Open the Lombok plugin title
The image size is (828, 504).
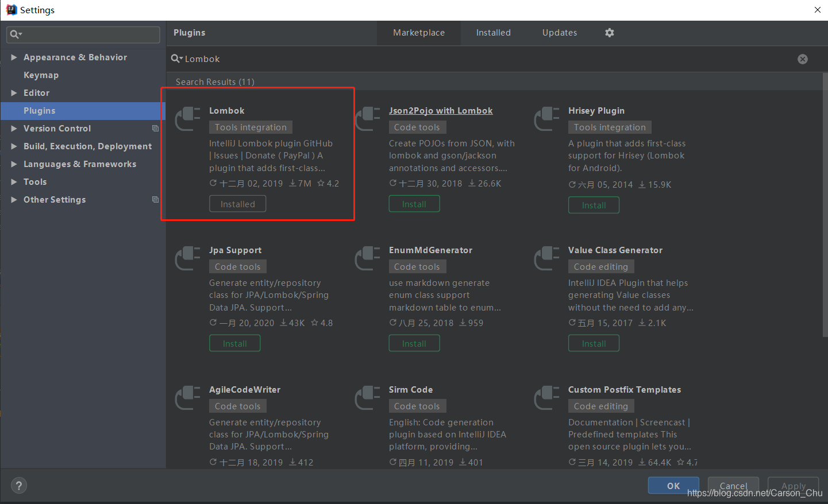pos(227,111)
